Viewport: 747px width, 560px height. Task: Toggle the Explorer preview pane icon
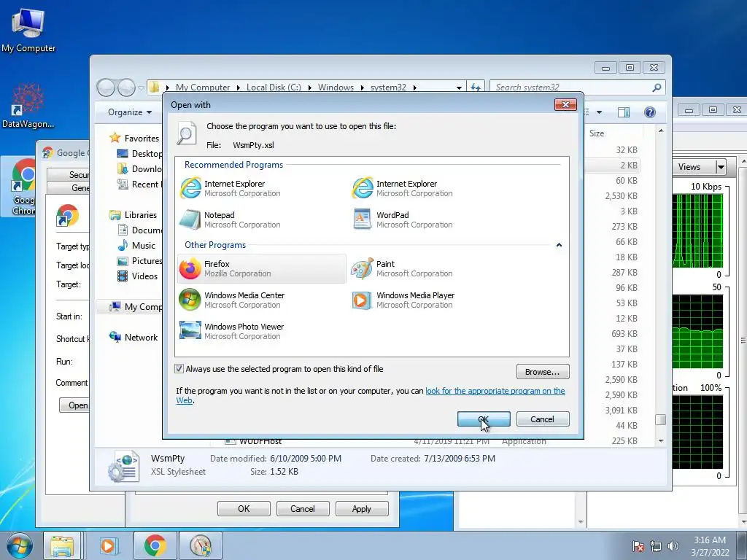(x=623, y=112)
